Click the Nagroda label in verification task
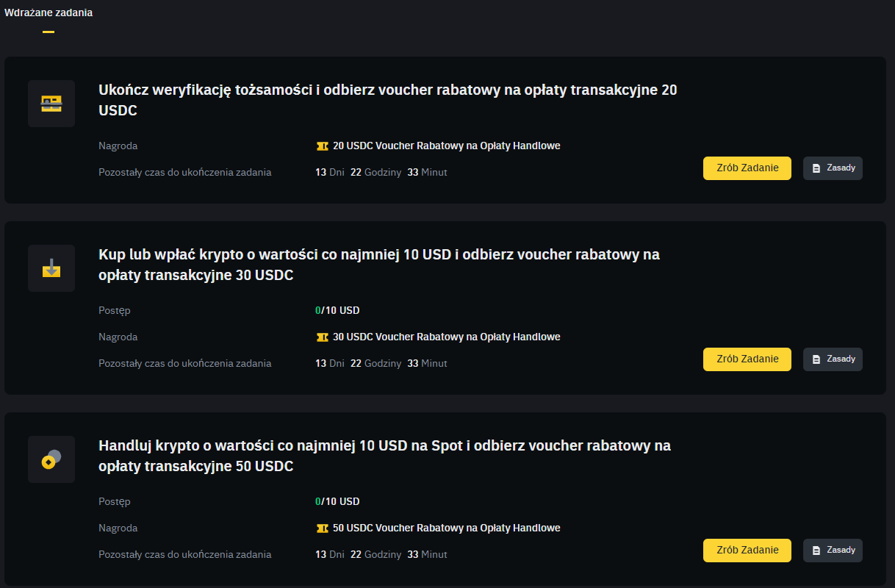Viewport: 895px width, 588px height. 118,146
